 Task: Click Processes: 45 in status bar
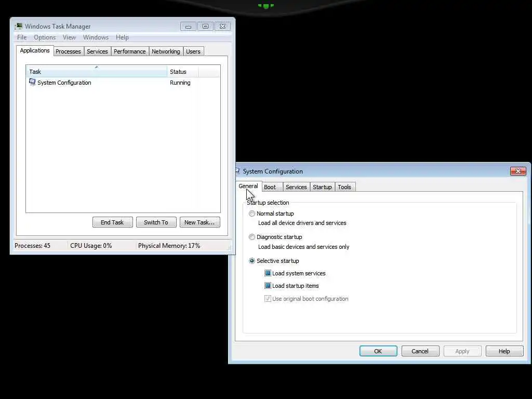(33, 246)
